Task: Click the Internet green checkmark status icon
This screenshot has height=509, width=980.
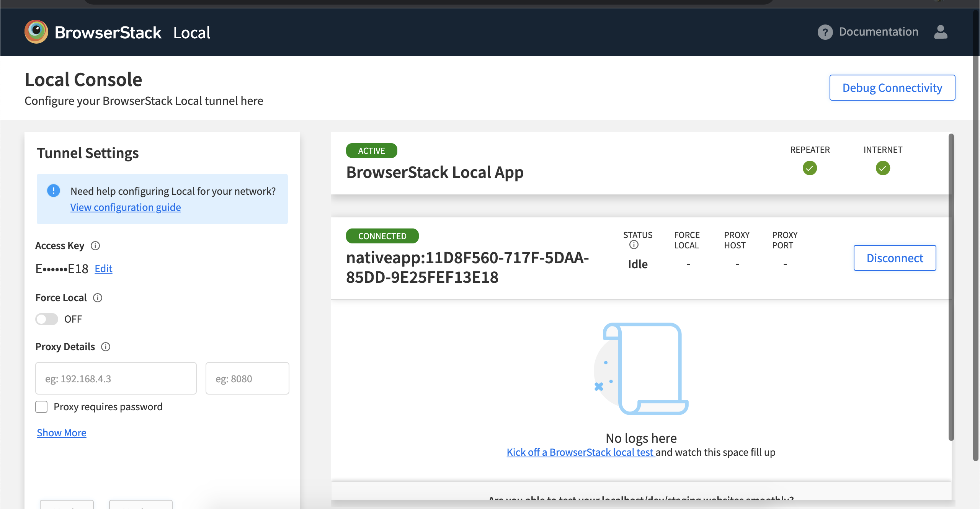Action: pos(882,168)
